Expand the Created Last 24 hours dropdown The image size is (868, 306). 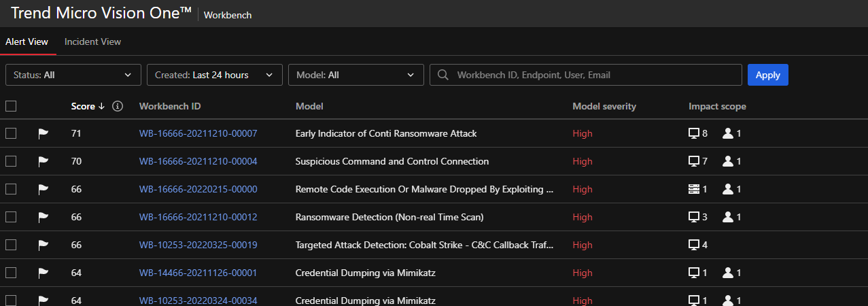tap(214, 75)
